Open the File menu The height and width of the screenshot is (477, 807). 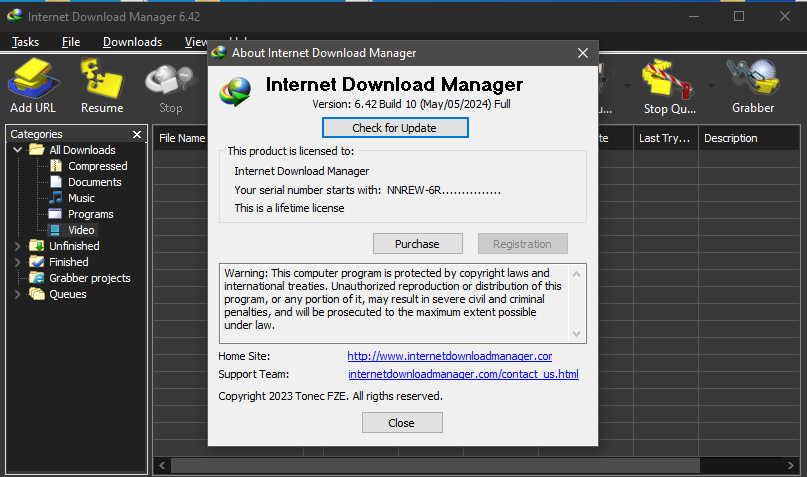71,42
